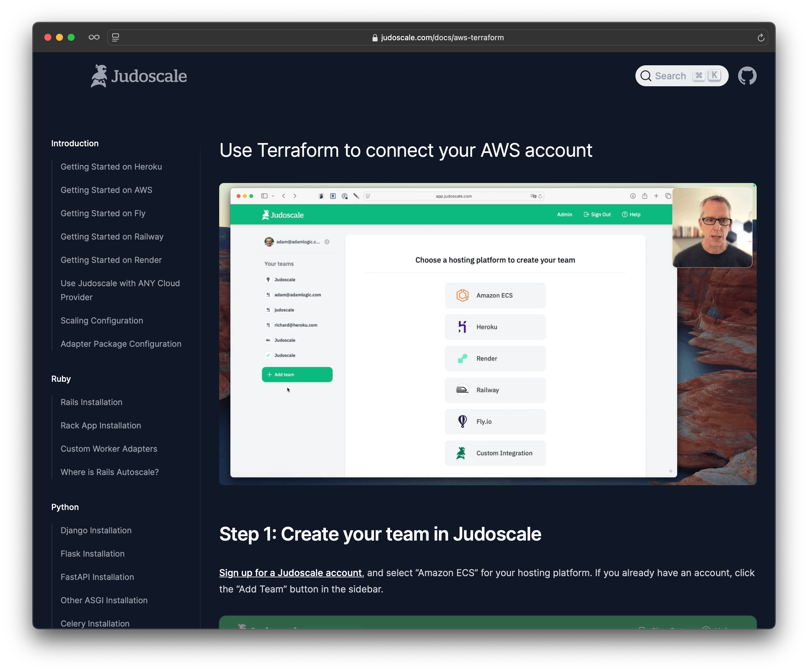Click the lock icon beside URL
808x672 pixels.
coord(375,38)
